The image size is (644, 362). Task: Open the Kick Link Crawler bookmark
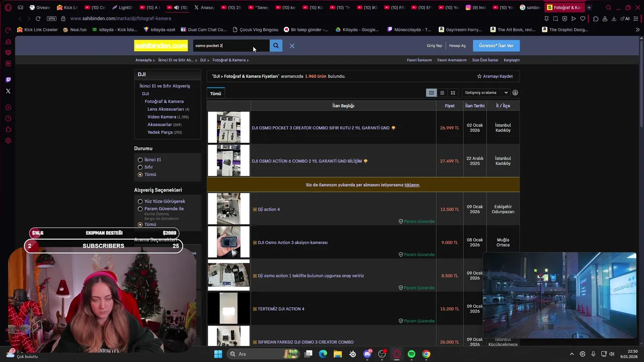pos(37,30)
